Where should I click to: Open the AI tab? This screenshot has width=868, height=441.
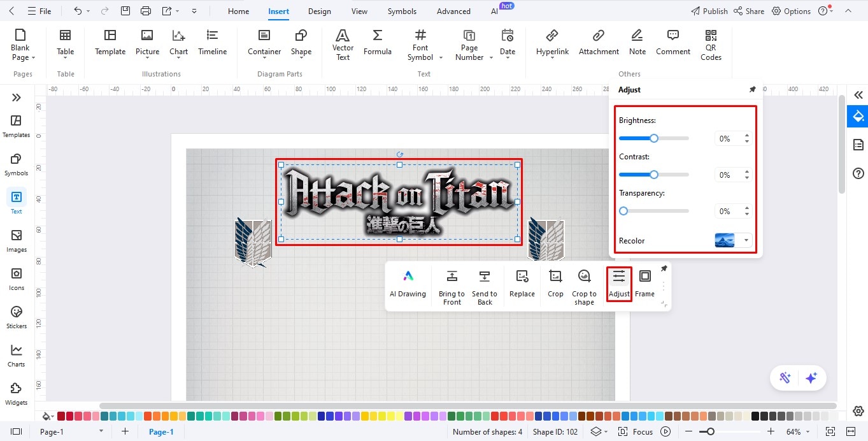tap(495, 11)
